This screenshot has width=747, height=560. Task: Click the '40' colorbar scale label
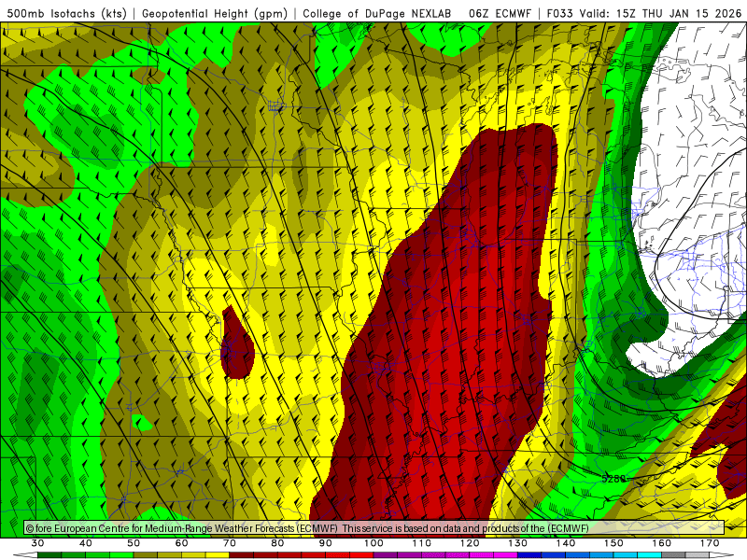point(86,543)
